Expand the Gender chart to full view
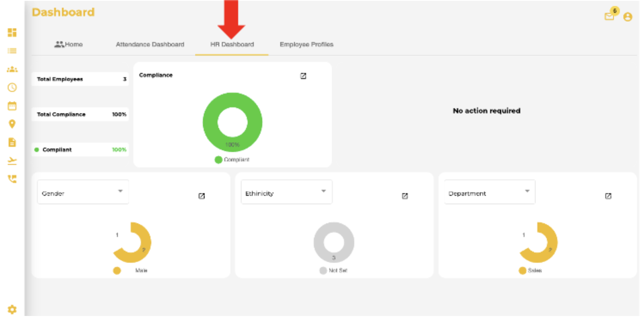Image resolution: width=644 pixels, height=328 pixels. [201, 196]
